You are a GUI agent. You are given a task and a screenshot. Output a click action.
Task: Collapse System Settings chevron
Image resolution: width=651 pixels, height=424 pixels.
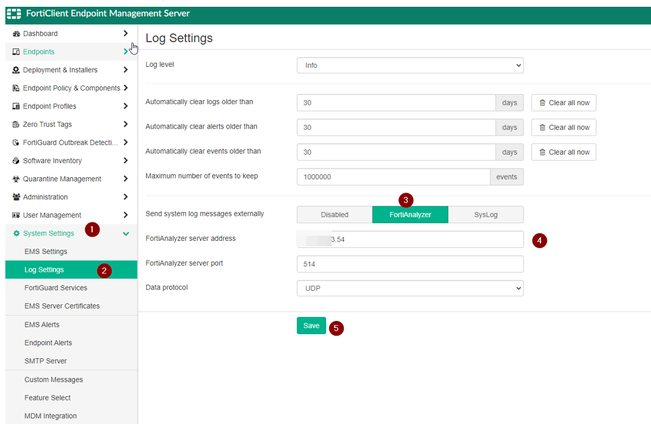point(126,234)
